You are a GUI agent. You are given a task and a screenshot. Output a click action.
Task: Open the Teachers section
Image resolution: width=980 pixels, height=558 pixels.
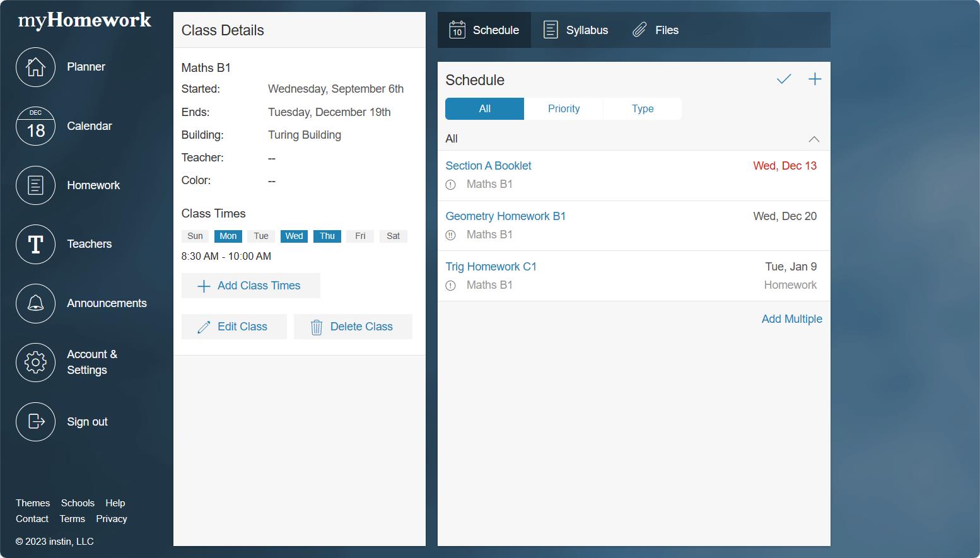[x=35, y=244]
